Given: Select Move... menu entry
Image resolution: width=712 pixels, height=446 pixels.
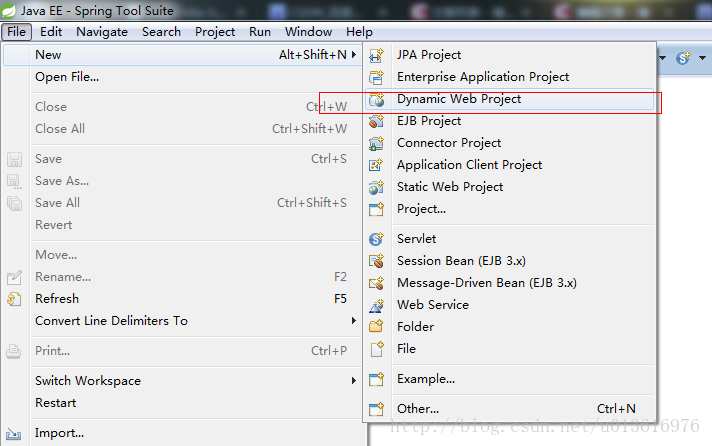Looking at the screenshot, I should tap(183, 255).
